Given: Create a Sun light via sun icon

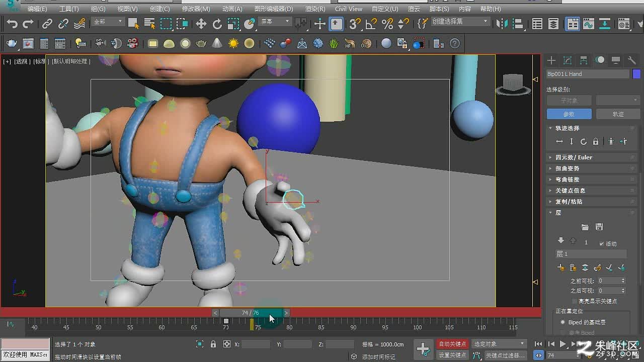Looking at the screenshot, I should 233,44.
